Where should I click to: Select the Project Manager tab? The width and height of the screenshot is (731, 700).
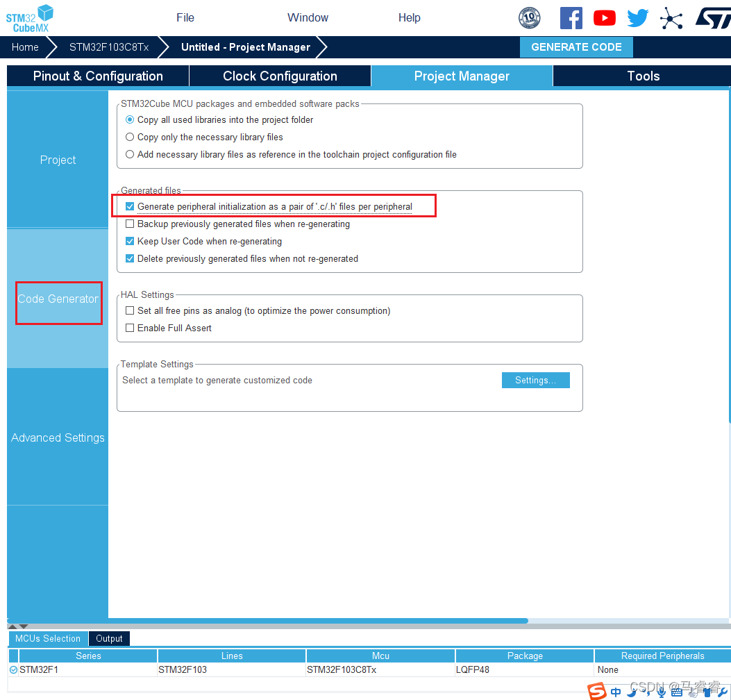pos(462,76)
